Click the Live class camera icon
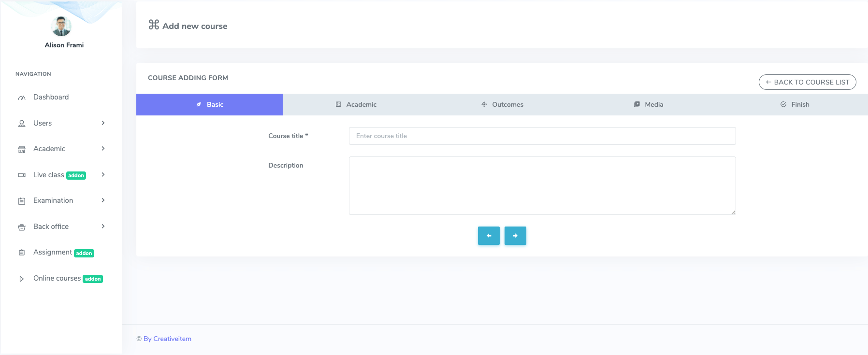 click(x=22, y=175)
